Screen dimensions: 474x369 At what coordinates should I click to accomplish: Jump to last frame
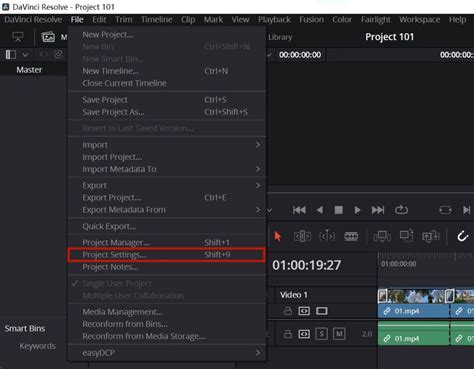pos(378,210)
